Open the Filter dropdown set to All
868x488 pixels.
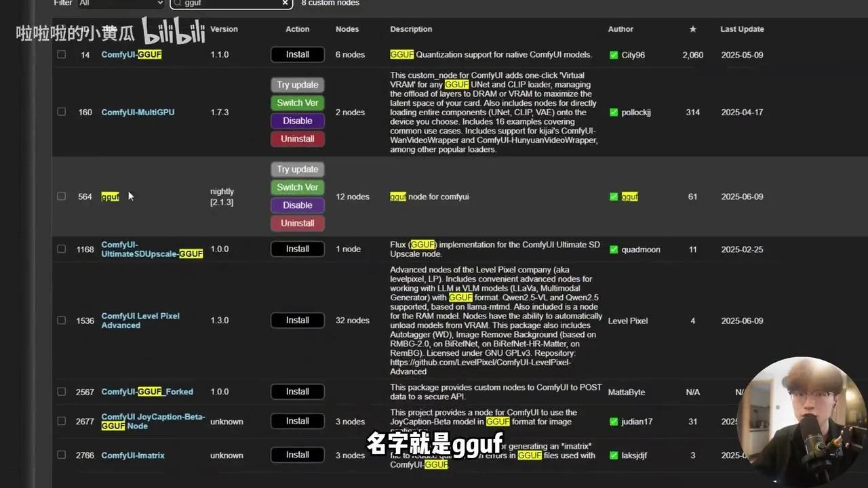point(121,3)
